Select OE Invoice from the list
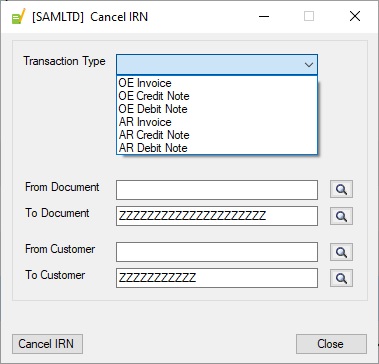 click(217, 83)
